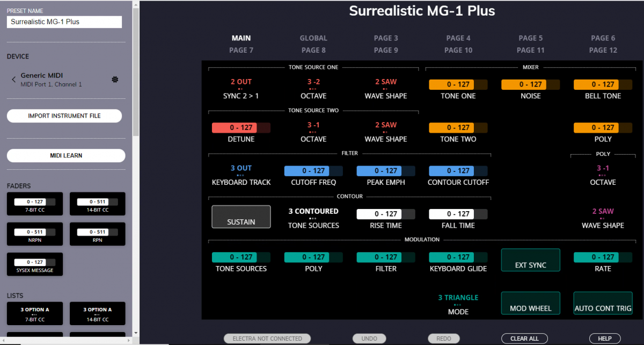Click the REDO button

(444, 339)
